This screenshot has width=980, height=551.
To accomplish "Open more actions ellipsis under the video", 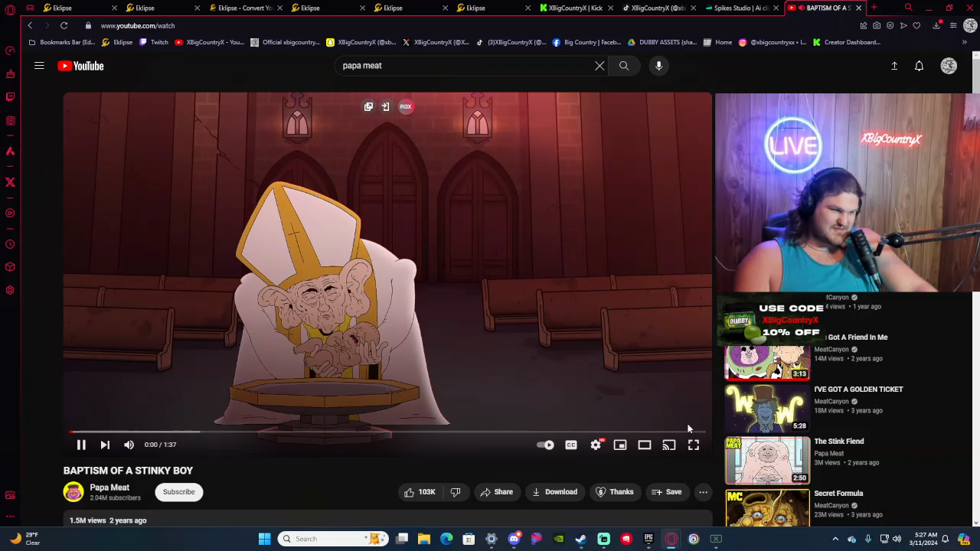I will pos(703,492).
